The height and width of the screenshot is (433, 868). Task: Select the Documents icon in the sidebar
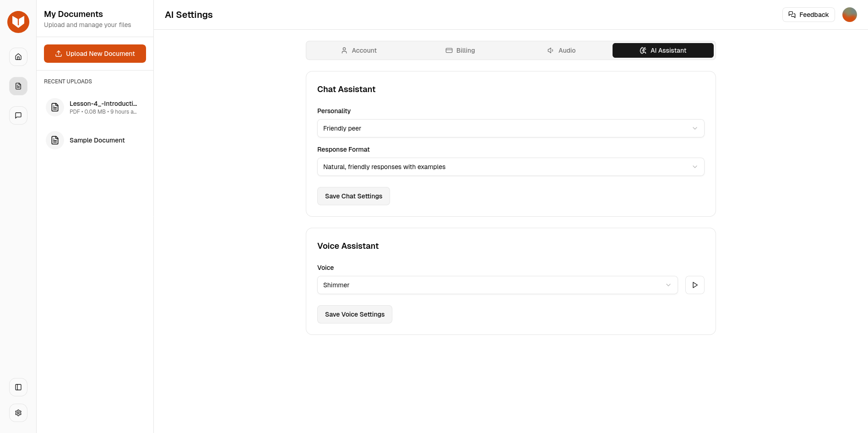[18, 86]
